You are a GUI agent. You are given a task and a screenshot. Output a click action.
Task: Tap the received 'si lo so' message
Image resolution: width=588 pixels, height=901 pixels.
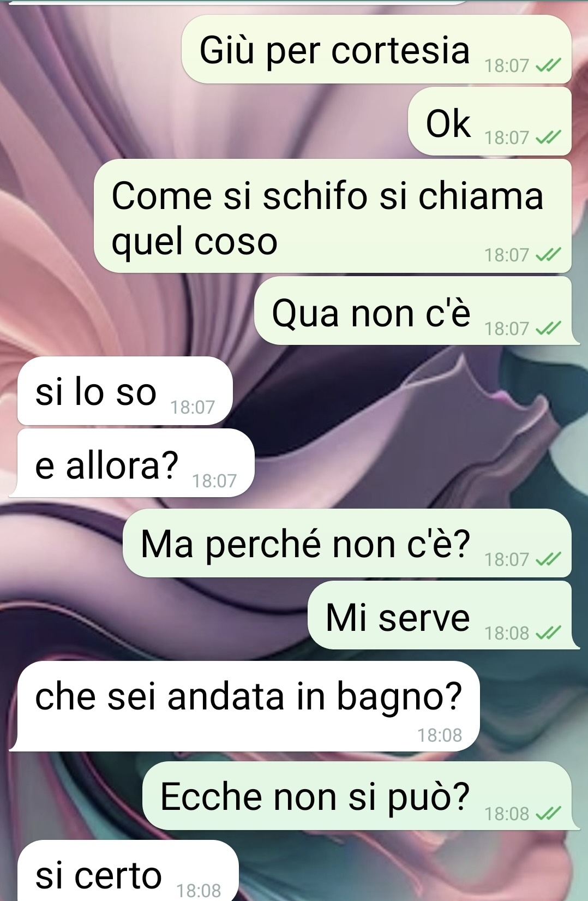click(125, 391)
